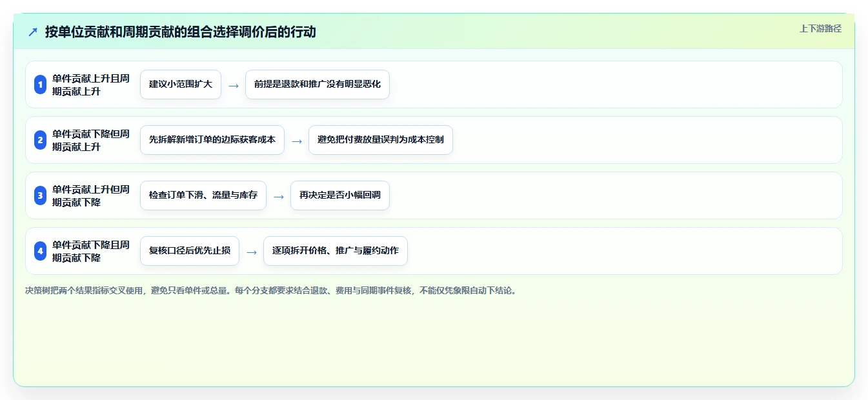Click the number 3 step badge
The image size is (868, 400).
tap(40, 195)
